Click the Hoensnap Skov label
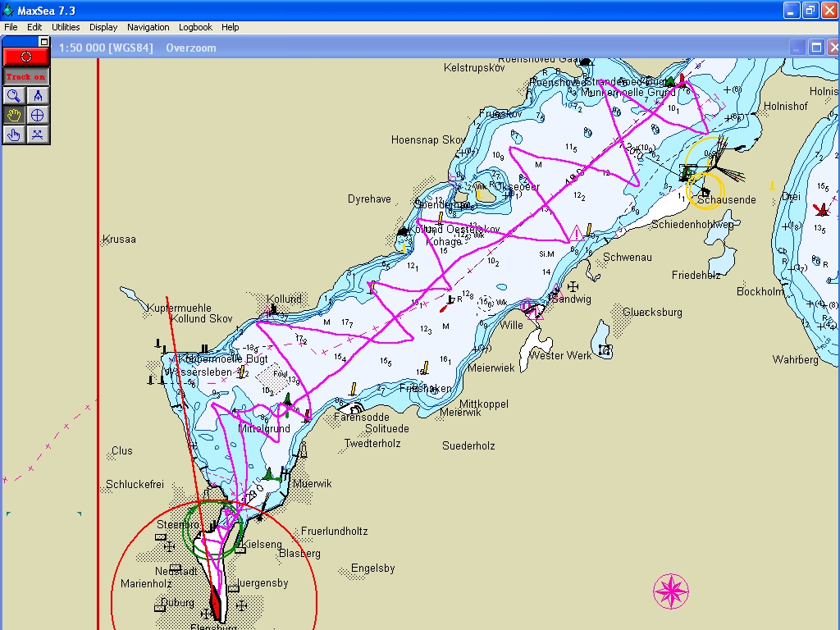 (x=428, y=139)
